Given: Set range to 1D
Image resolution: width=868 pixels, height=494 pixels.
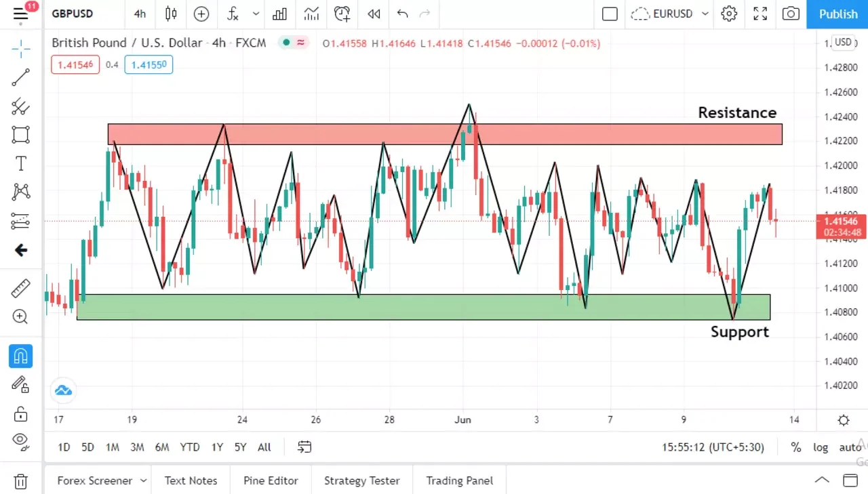Looking at the screenshot, I should (64, 447).
